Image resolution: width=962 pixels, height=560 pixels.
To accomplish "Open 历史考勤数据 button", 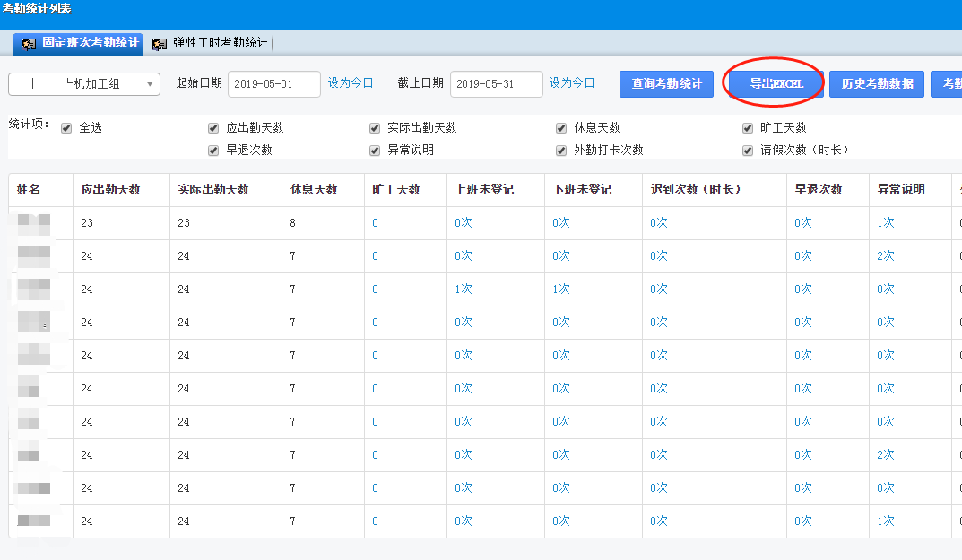I will (x=877, y=83).
